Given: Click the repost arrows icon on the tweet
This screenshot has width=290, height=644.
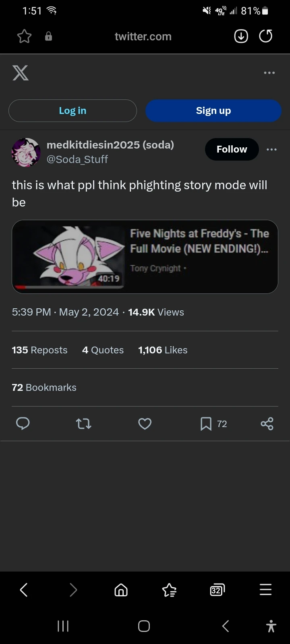Looking at the screenshot, I should (x=83, y=423).
